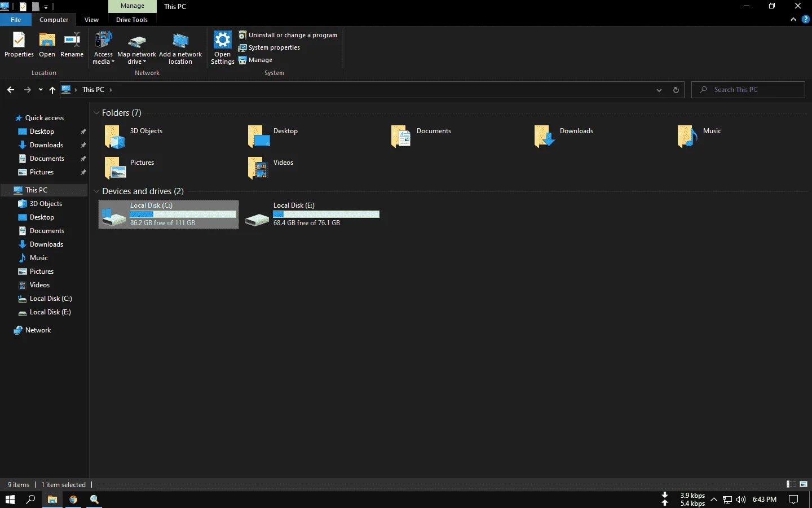Click the 6:43 PM taskbar clock

tap(765, 500)
